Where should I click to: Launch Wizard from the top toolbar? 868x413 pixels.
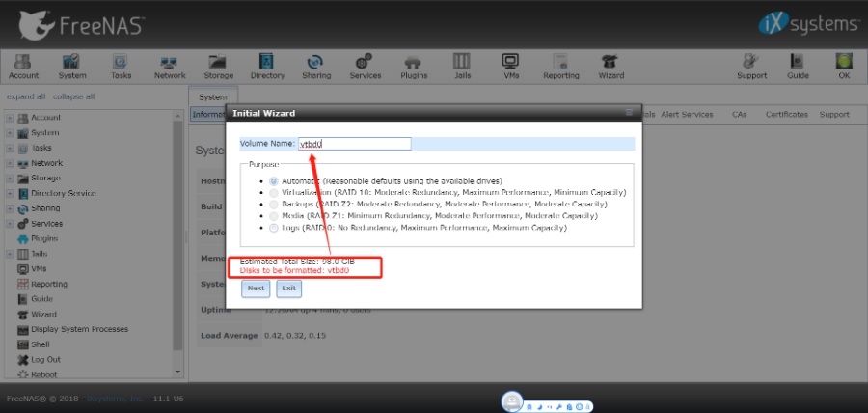coord(610,67)
